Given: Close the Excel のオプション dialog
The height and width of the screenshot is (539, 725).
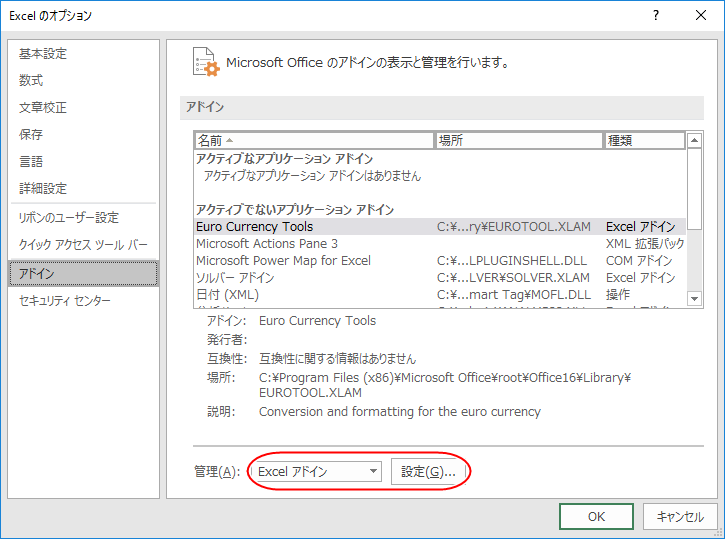Looking at the screenshot, I should coord(701,15).
